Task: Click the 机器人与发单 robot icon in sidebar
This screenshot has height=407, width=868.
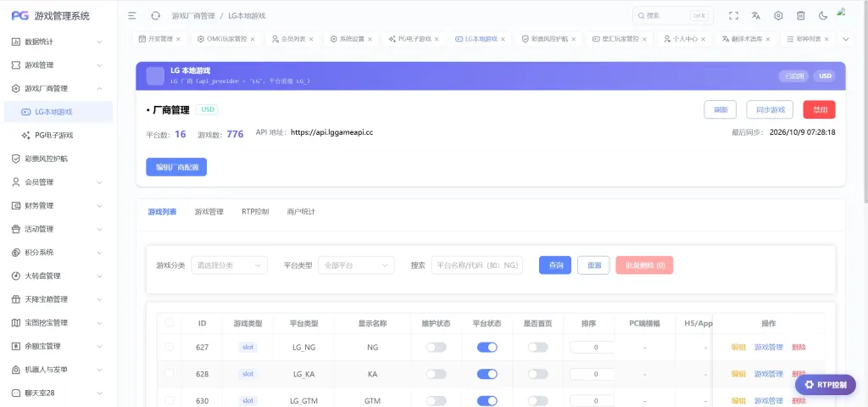Action: [x=16, y=370]
